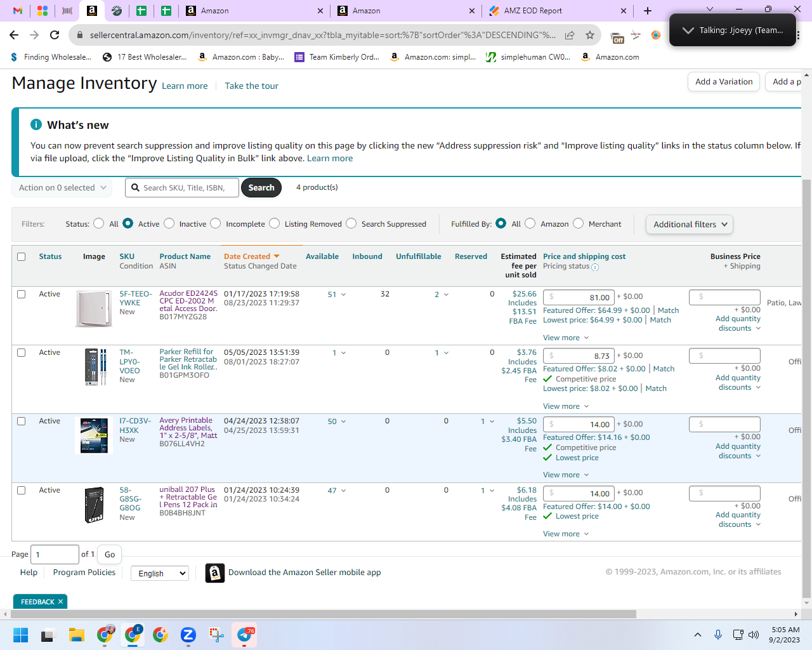Open Program Policies link
Viewport: 812px width, 650px height.
click(x=84, y=573)
